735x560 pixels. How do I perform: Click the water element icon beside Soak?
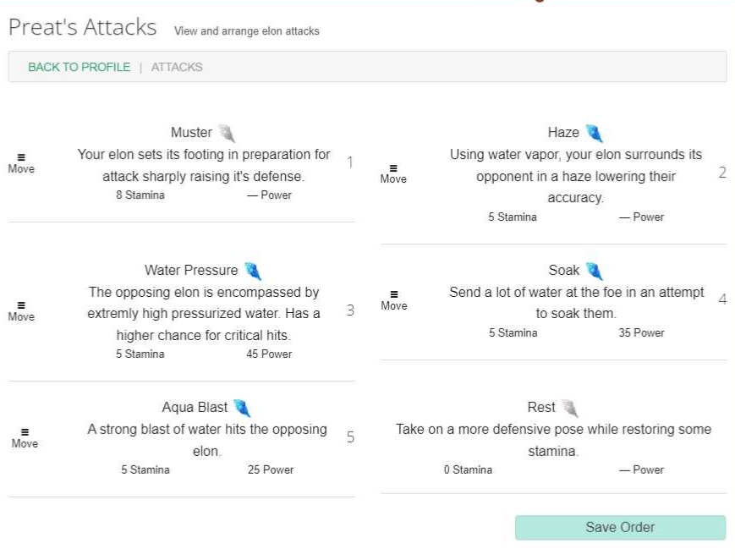point(595,271)
